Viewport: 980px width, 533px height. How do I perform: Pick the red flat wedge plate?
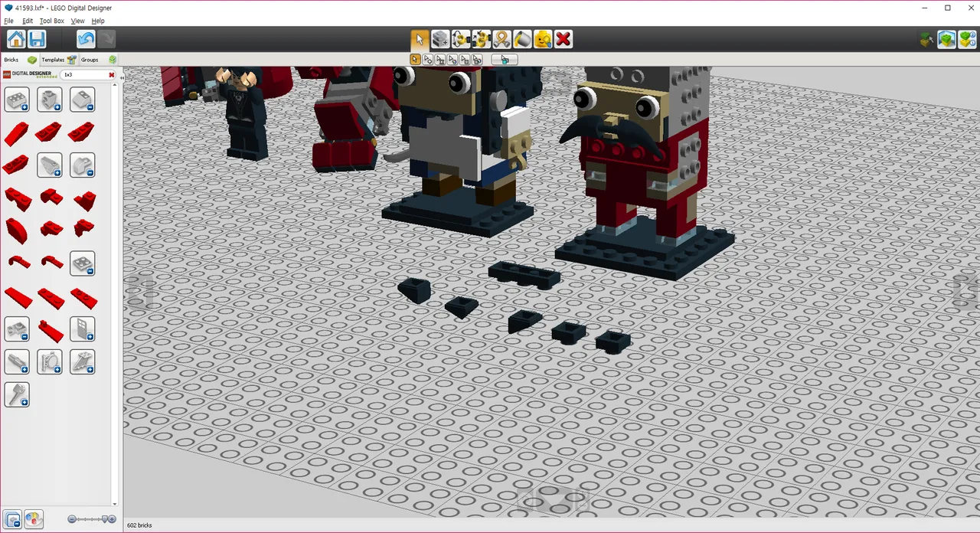(x=17, y=296)
